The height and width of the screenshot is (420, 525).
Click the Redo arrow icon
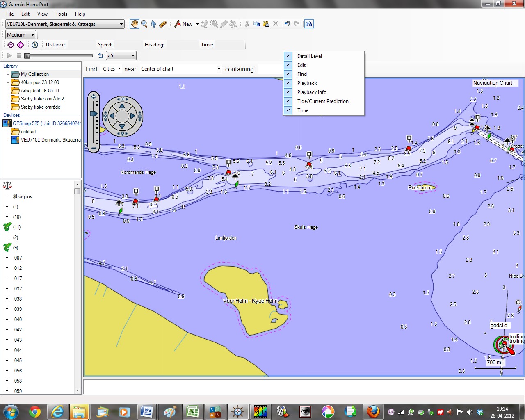[297, 24]
